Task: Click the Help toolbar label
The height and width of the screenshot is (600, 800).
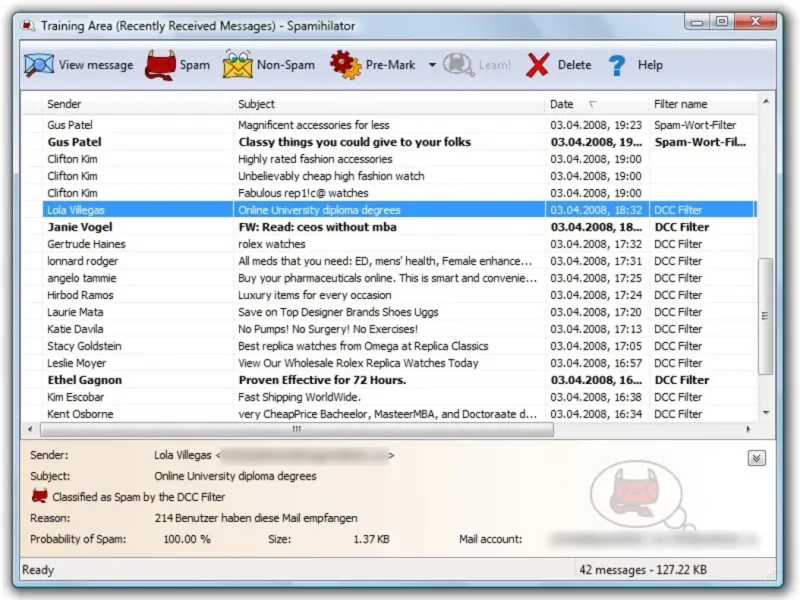Action: (x=650, y=65)
